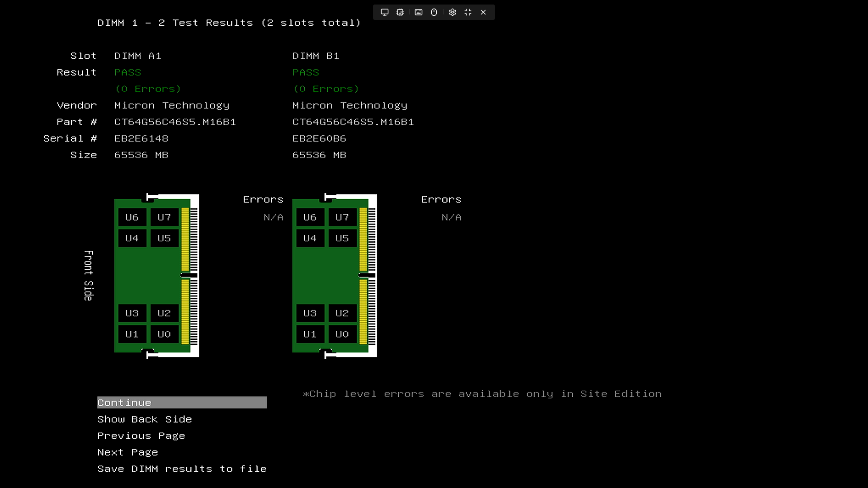Screen dimensions: 868x488
Task: Click the mouse icon in the top toolbar
Action: [434, 12]
